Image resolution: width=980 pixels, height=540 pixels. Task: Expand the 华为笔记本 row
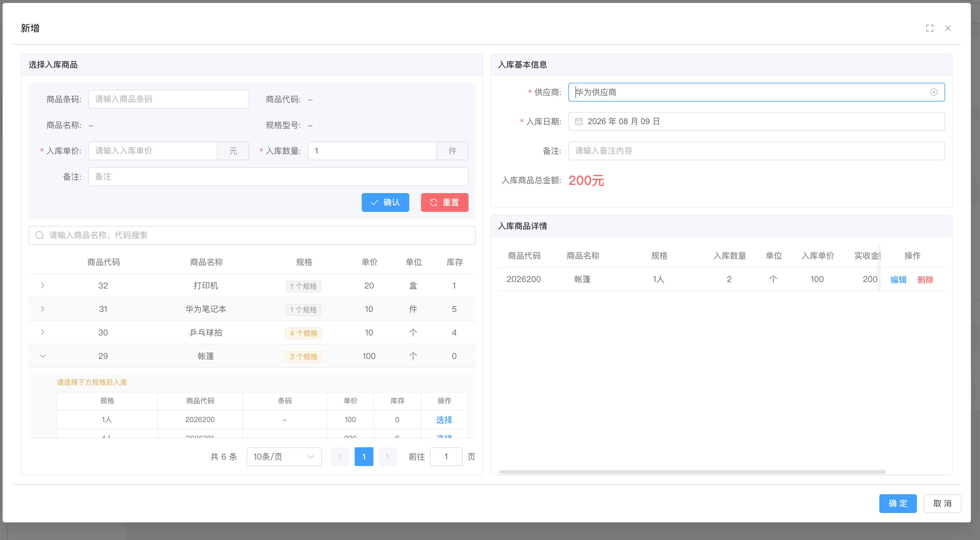pos(43,309)
